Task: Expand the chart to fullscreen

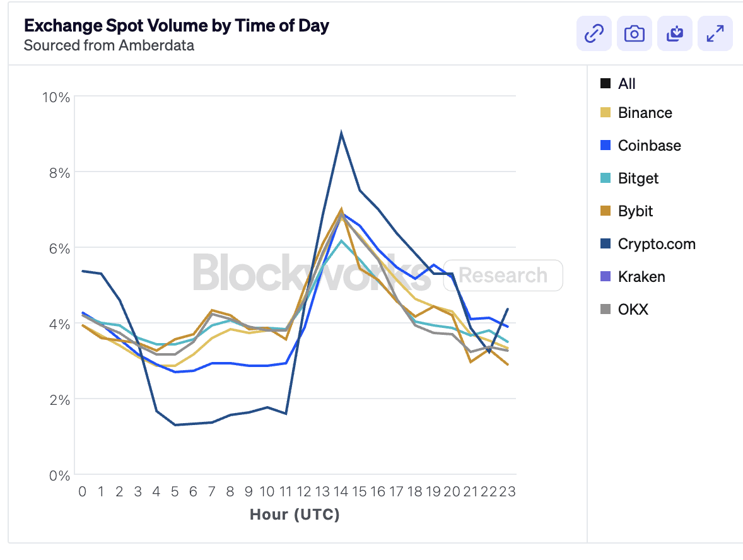Action: pos(715,33)
